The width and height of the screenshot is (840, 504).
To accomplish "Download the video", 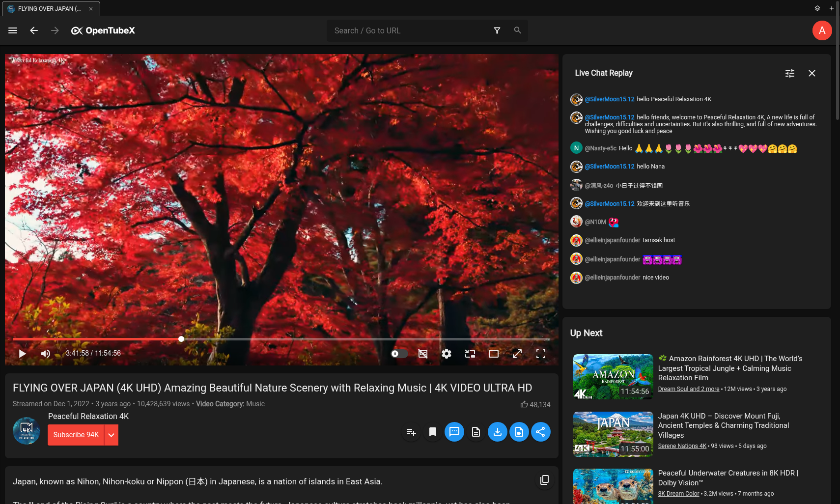I will tap(498, 432).
